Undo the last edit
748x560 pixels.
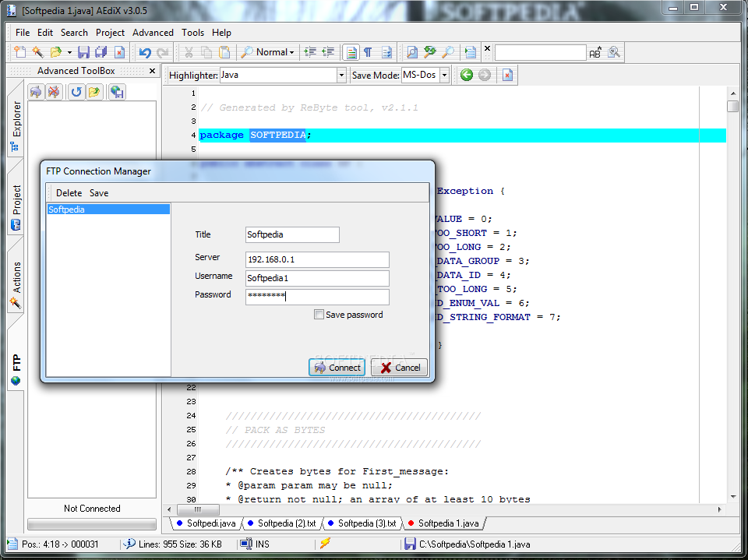(x=145, y=52)
